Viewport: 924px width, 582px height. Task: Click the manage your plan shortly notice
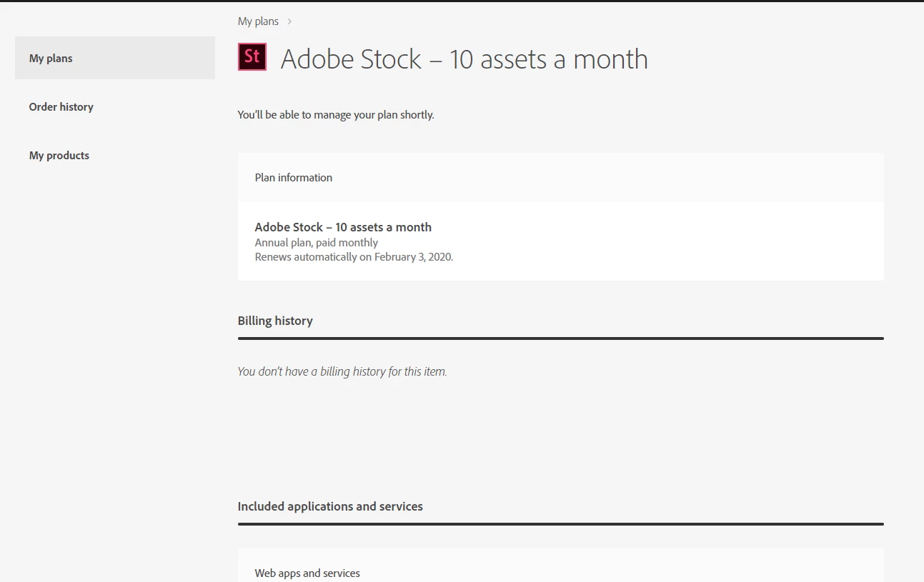coord(336,115)
